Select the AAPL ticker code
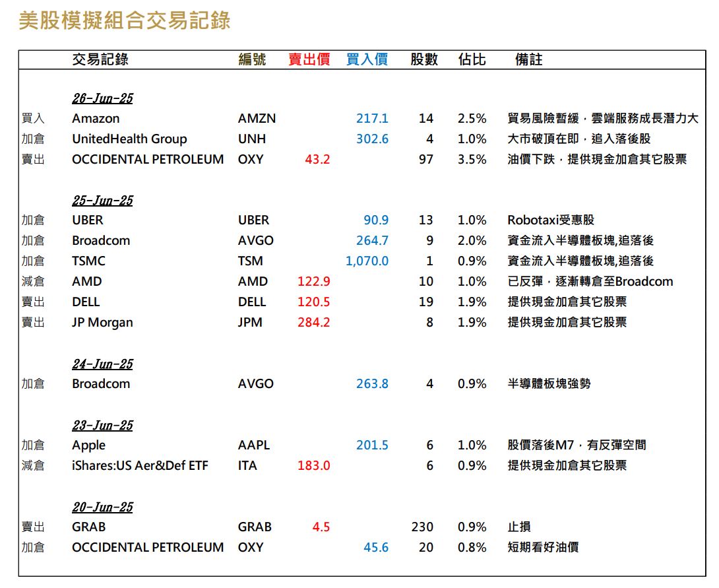Image resolution: width=719 pixels, height=588 pixels. 254,445
